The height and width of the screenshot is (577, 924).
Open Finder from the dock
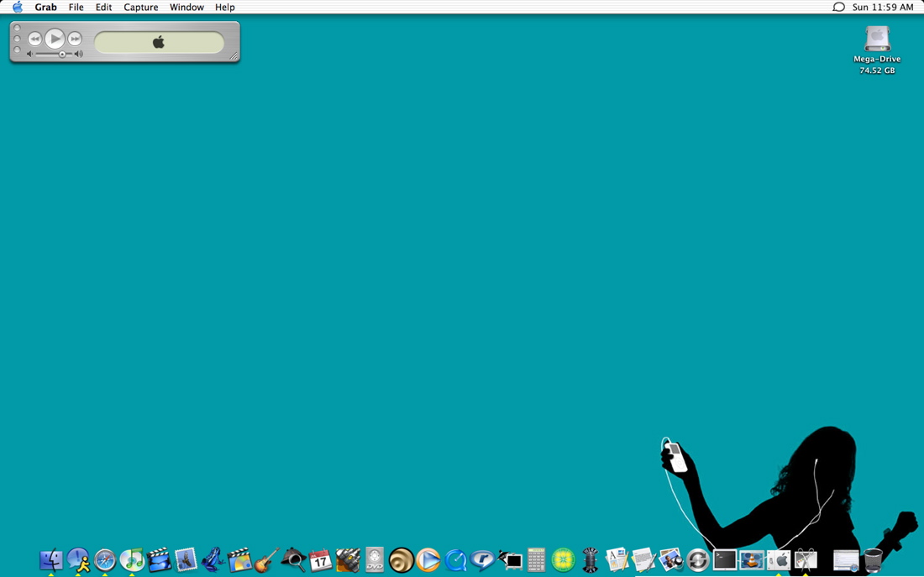coord(51,559)
